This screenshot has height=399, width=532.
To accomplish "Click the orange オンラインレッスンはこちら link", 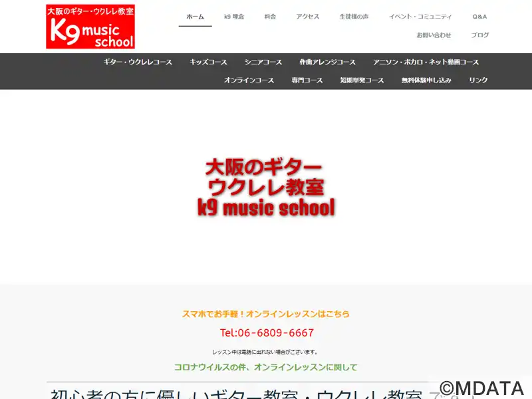I will pyautogui.click(x=266, y=314).
